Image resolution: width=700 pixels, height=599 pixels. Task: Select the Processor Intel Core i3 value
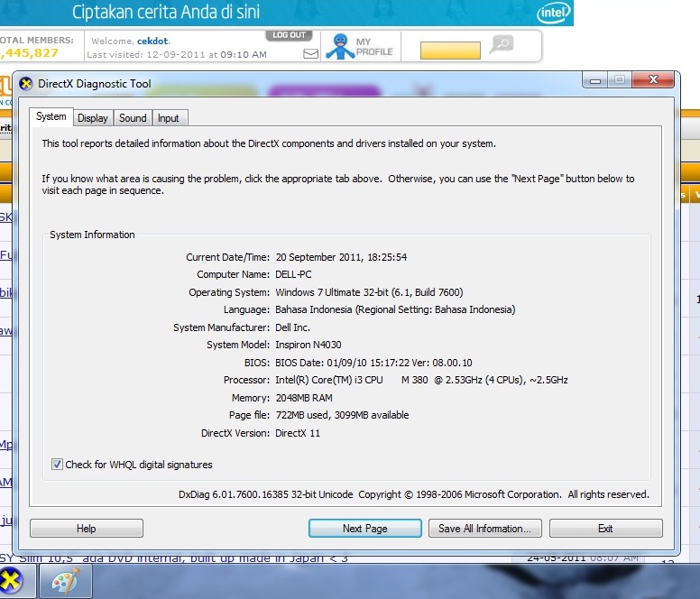click(421, 380)
